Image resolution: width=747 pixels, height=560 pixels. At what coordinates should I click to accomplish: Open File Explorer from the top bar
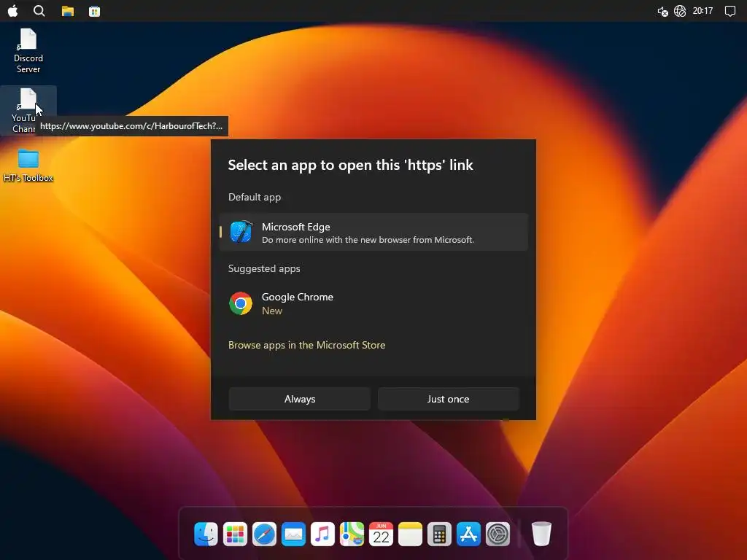coord(68,11)
